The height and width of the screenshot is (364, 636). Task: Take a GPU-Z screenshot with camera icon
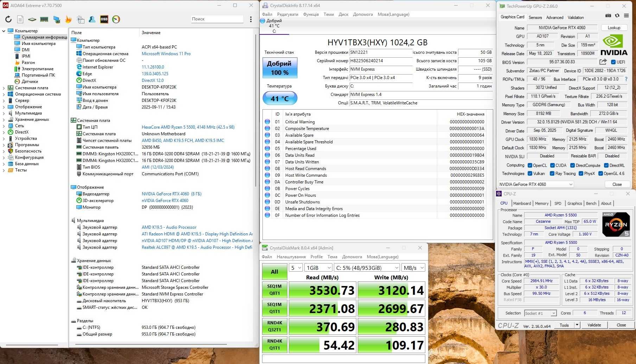[608, 15]
